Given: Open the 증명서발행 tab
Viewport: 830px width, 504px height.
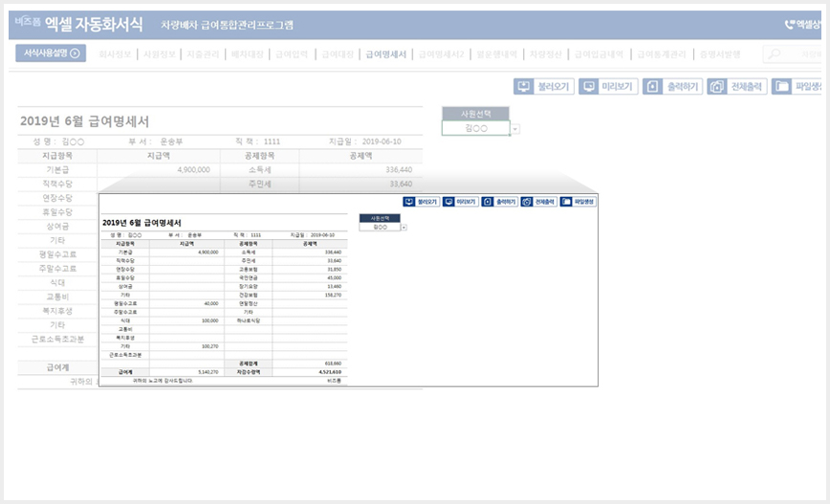Looking at the screenshot, I should 720,54.
